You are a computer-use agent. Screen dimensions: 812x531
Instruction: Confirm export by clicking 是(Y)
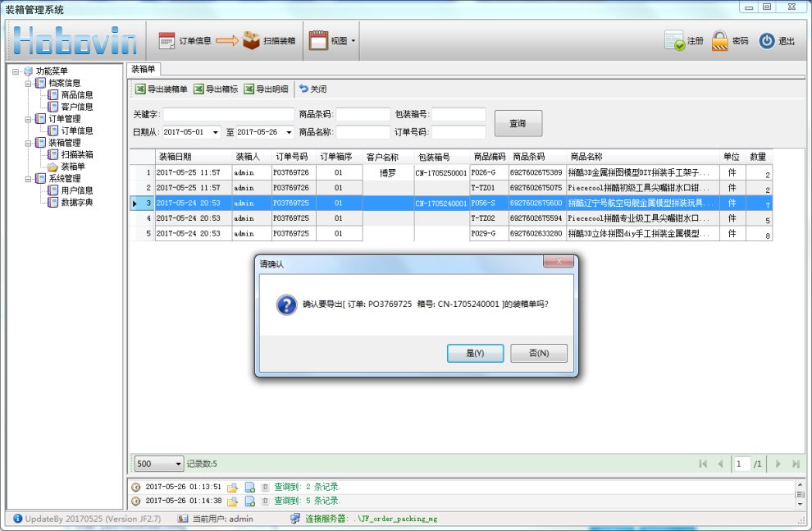[475, 353]
